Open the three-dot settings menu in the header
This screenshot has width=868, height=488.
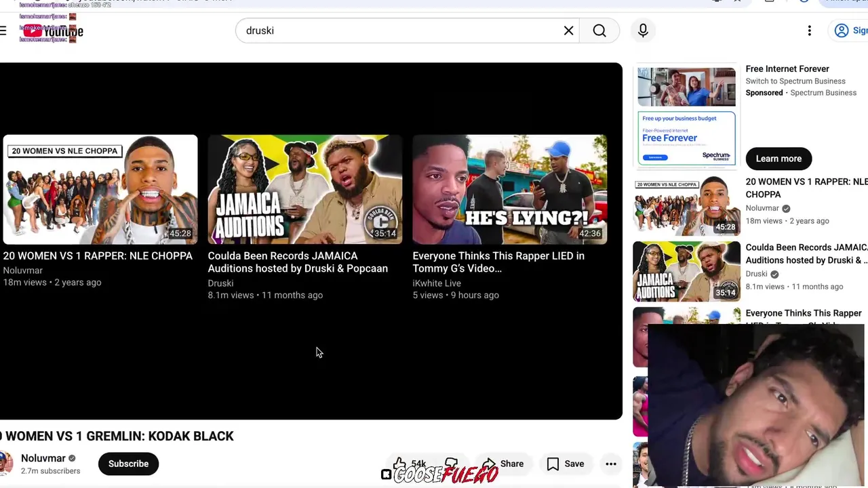809,30
